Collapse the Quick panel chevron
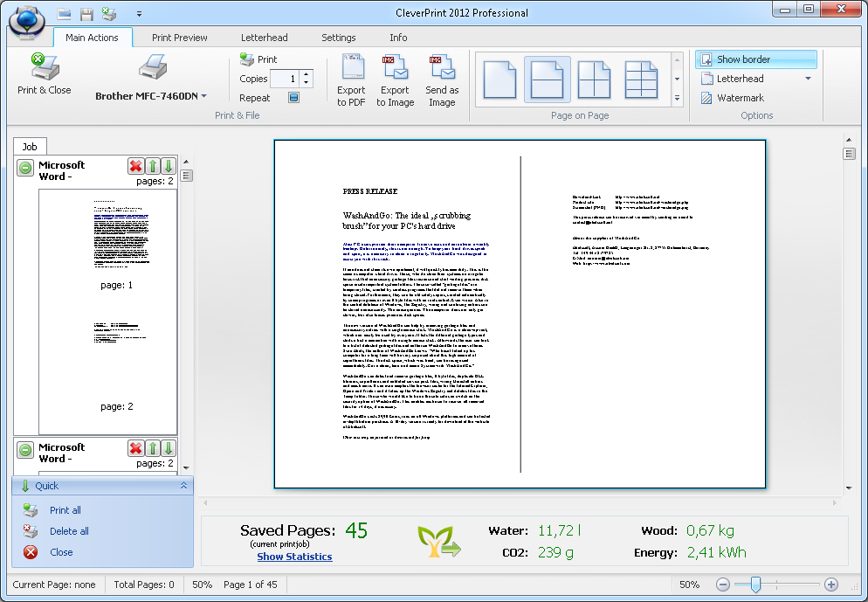The image size is (868, 602). [183, 486]
